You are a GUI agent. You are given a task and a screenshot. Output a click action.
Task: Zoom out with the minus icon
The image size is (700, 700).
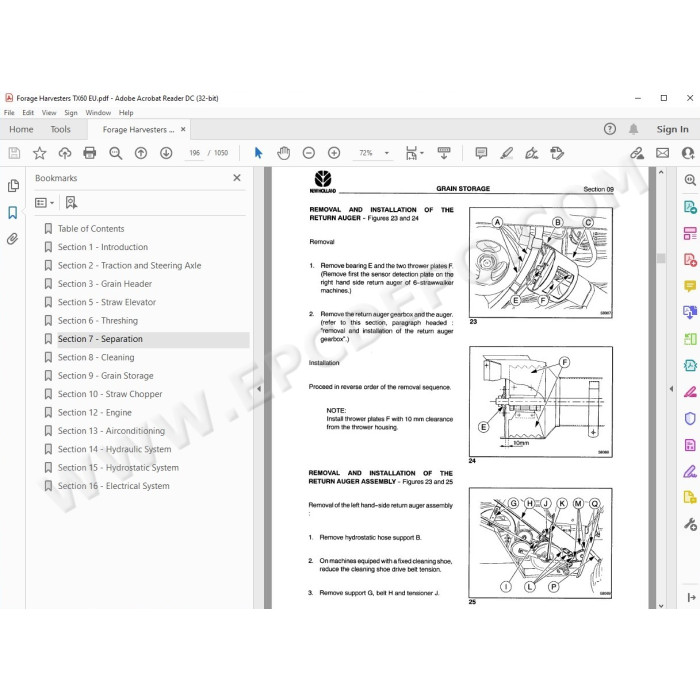tap(308, 153)
